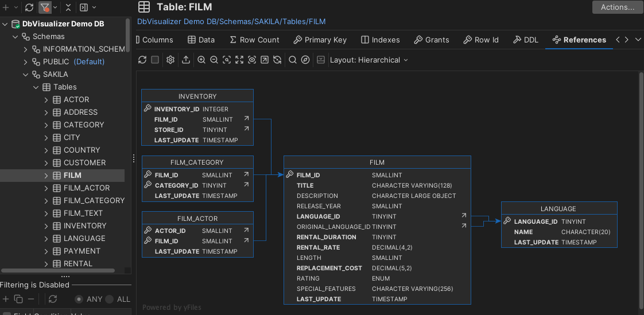This screenshot has width=644, height=315.
Task: Open the Primary Key tab
Action: 320,40
